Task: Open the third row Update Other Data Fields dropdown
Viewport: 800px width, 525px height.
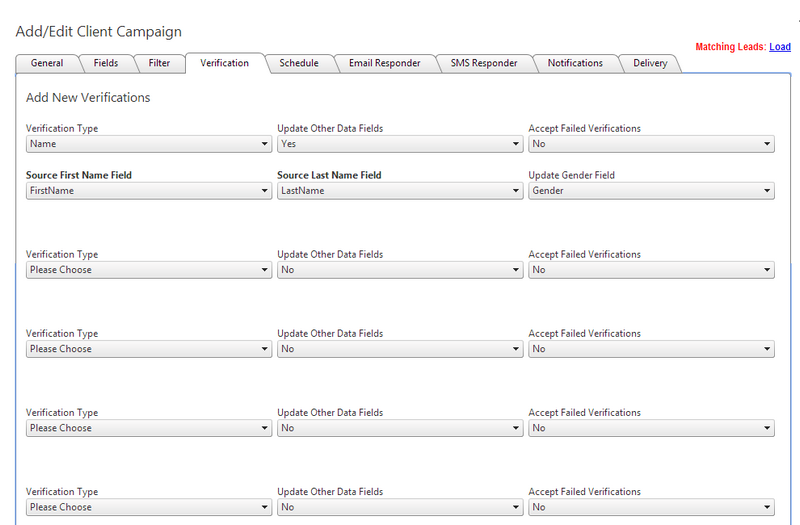Action: tap(400, 349)
